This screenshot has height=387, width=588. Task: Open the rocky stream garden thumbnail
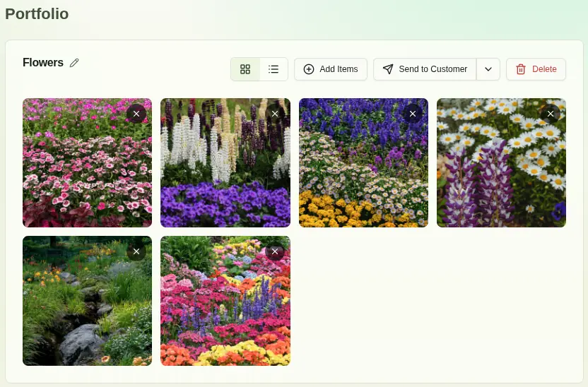(x=88, y=301)
